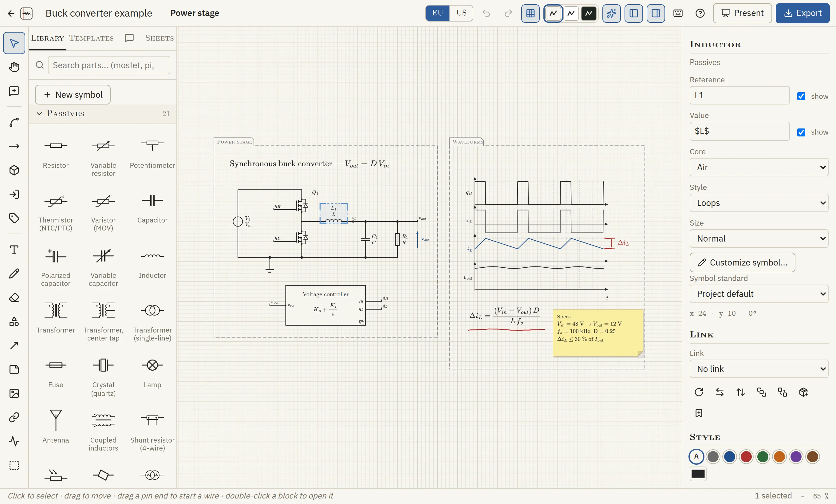The width and height of the screenshot is (836, 504).
Task: Pick the Resistor library part
Action: [56, 153]
